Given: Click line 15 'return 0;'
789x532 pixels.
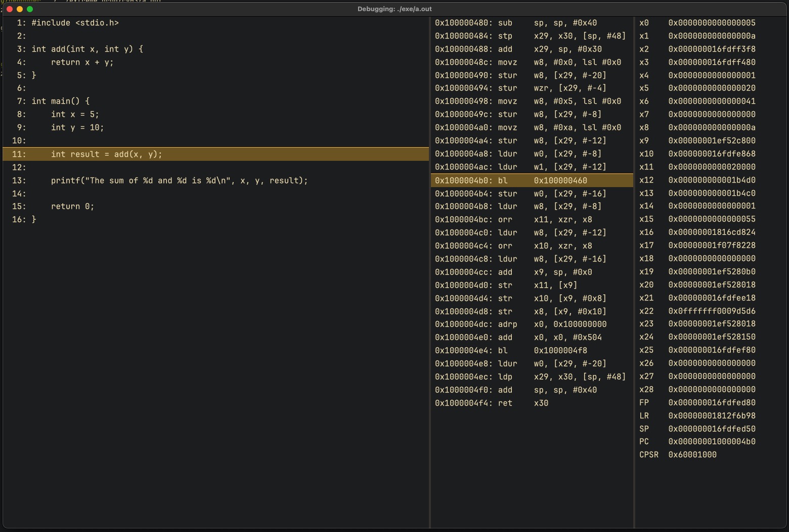Looking at the screenshot, I should 72,206.
